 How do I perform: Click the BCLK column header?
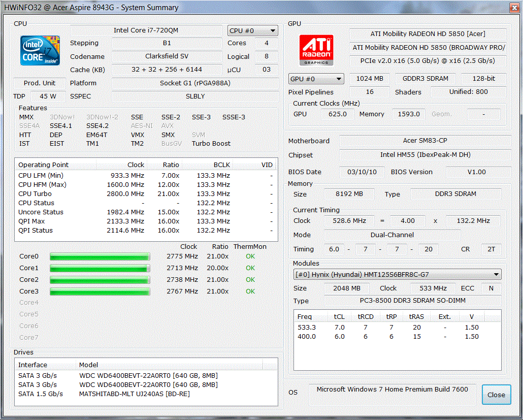(x=208, y=165)
